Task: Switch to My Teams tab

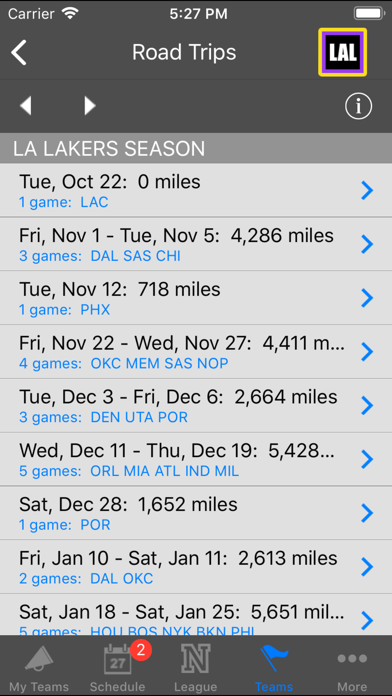Action: tap(39, 667)
